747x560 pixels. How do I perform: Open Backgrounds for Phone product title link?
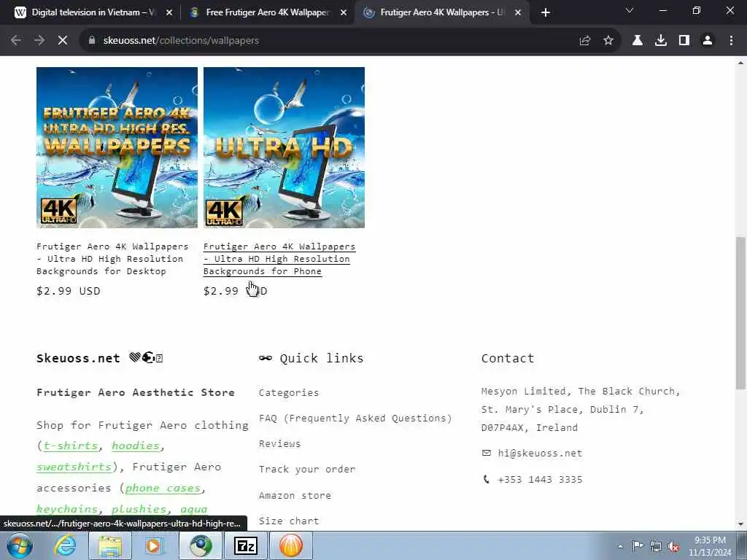[x=279, y=259]
